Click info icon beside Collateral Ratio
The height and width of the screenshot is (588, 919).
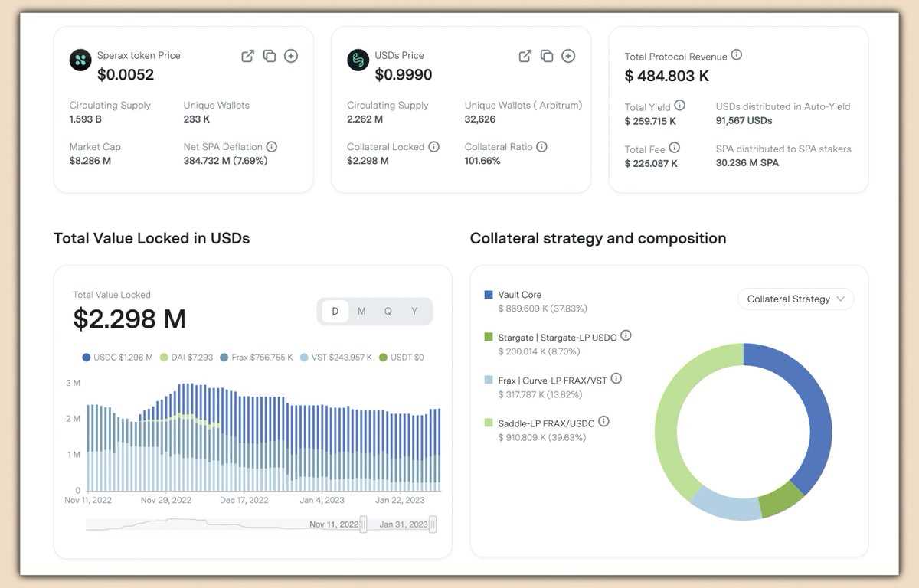click(x=541, y=146)
